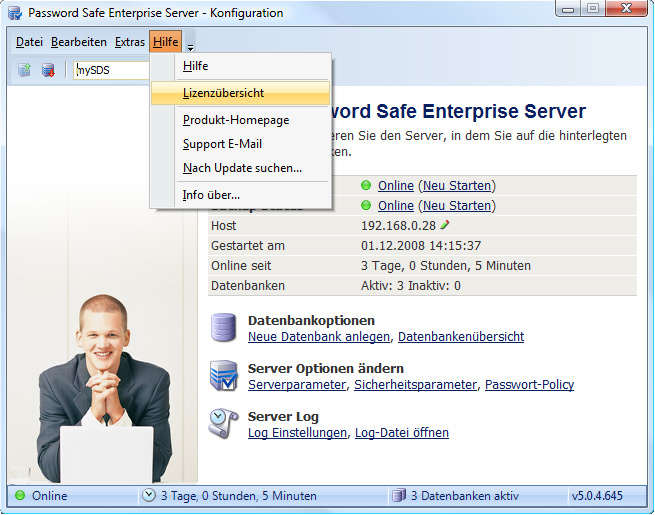Open the Extras menu
This screenshot has height=515, width=655.
pyautogui.click(x=130, y=42)
